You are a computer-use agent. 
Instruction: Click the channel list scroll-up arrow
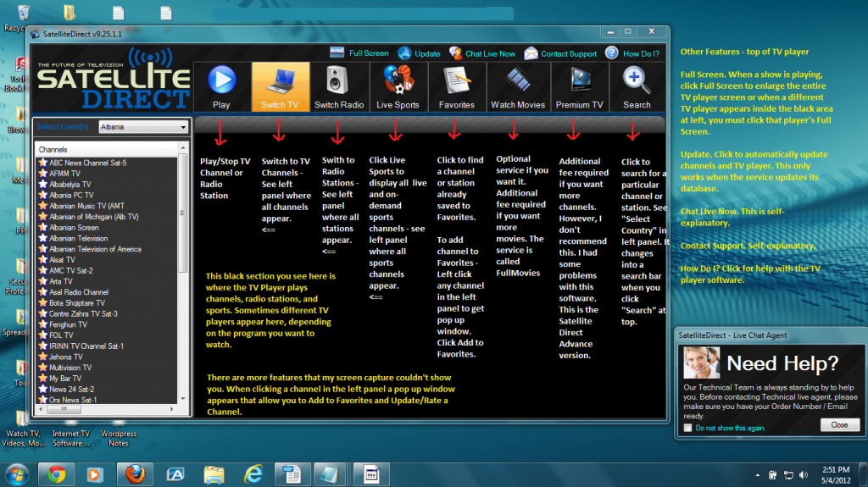(183, 148)
